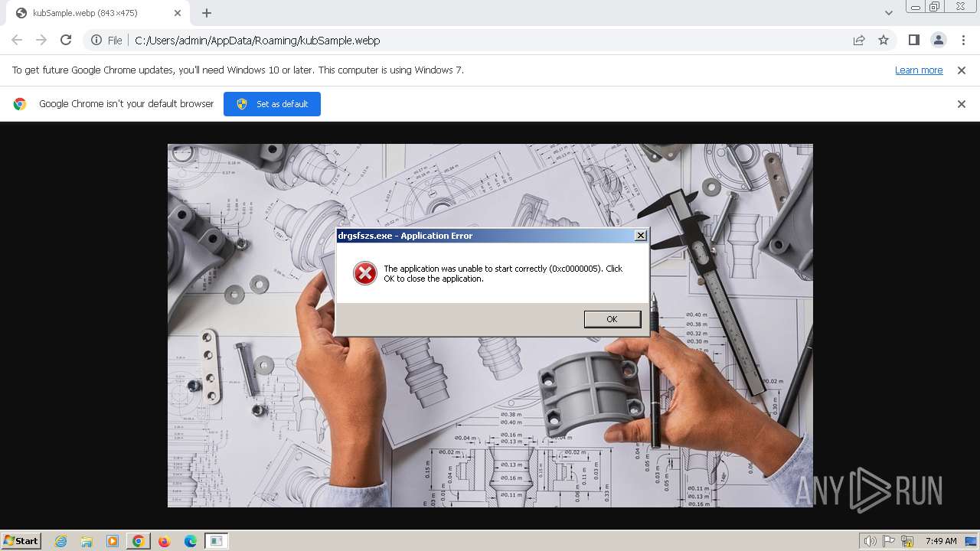The image size is (980, 551).
Task: Go back to previous page
Action: 17,40
